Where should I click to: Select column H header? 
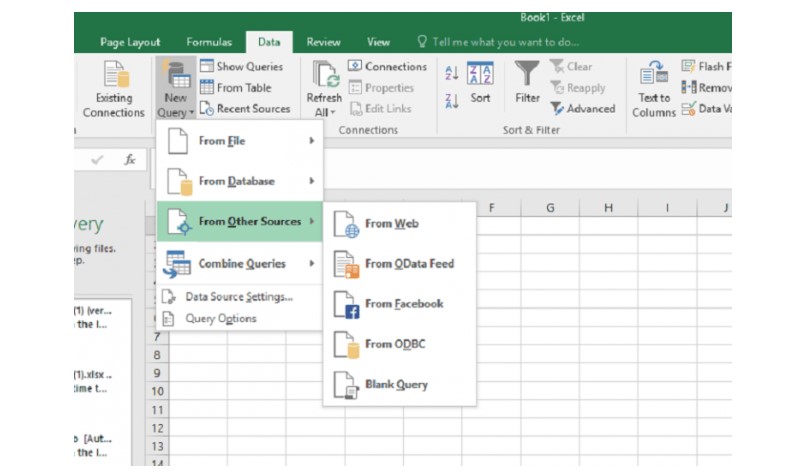[x=608, y=208]
